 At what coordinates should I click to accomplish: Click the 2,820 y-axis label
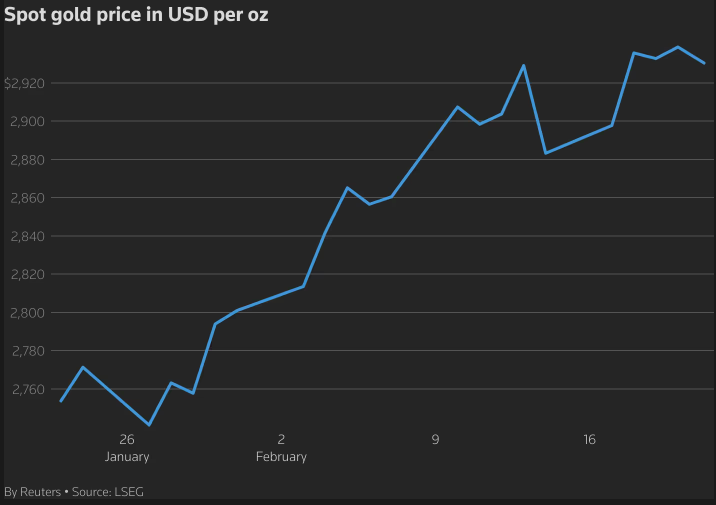[x=26, y=274]
